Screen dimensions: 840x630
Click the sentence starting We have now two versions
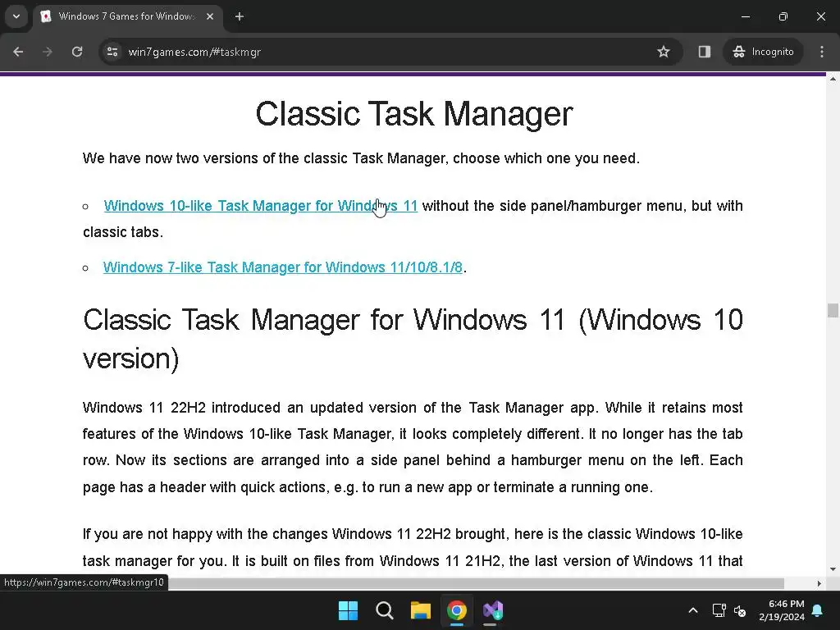click(361, 158)
